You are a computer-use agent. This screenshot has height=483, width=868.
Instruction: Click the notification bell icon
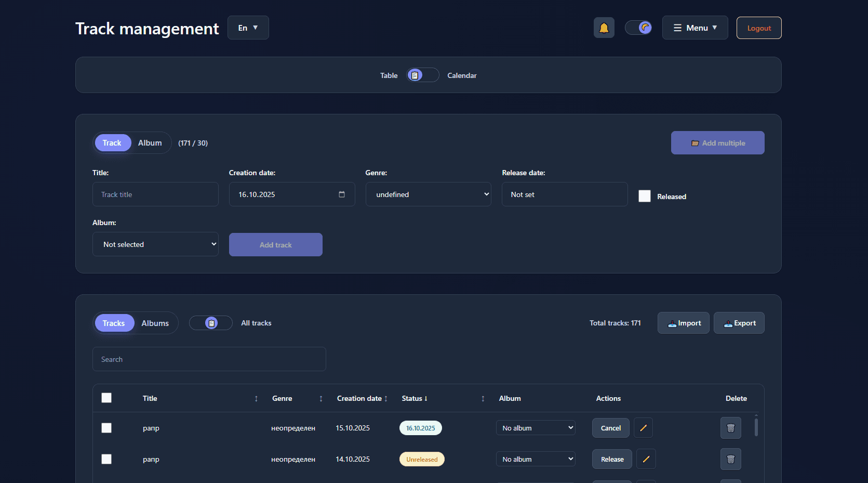(x=604, y=28)
